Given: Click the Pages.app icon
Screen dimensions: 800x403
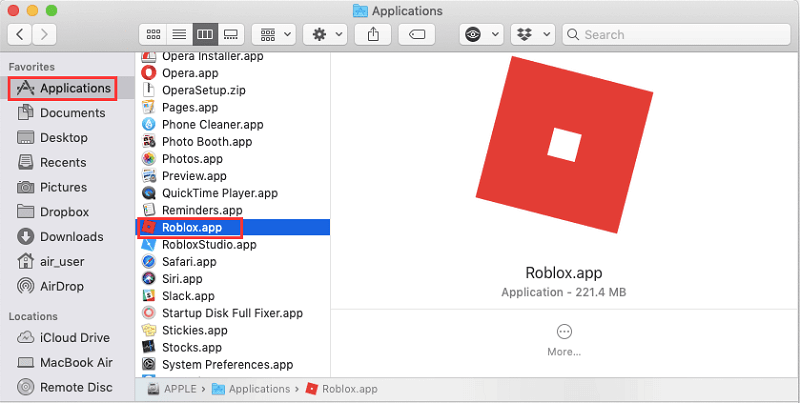Looking at the screenshot, I should [148, 107].
